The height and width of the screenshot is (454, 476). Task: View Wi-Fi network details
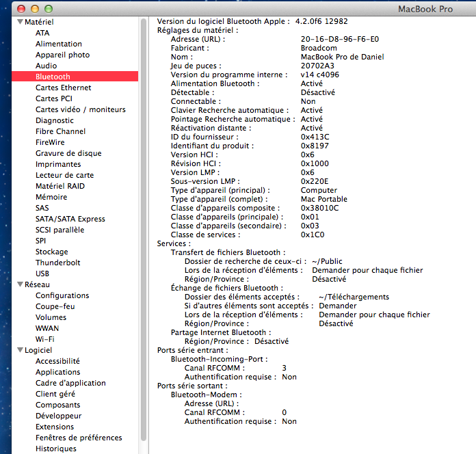coord(44,339)
